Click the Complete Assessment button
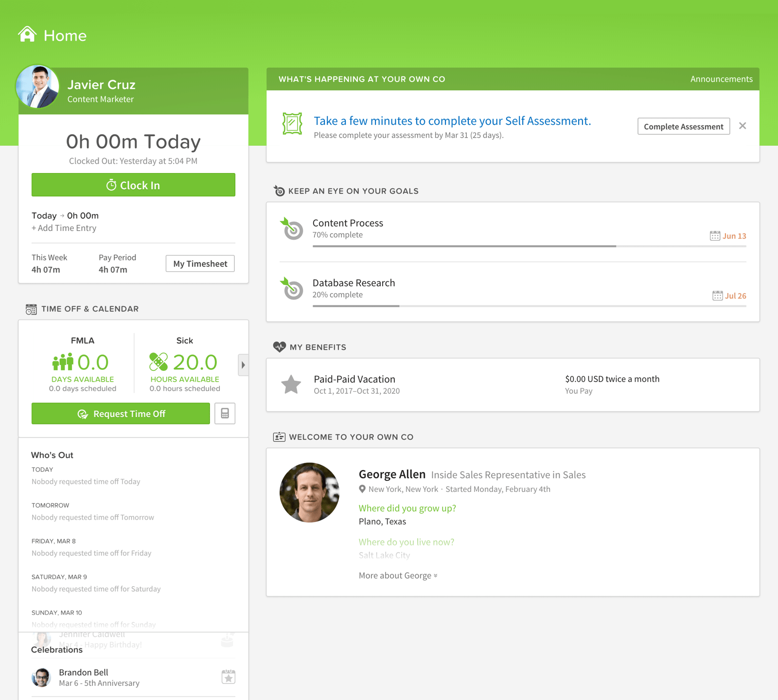Viewport: 778px width, 700px height. (683, 126)
